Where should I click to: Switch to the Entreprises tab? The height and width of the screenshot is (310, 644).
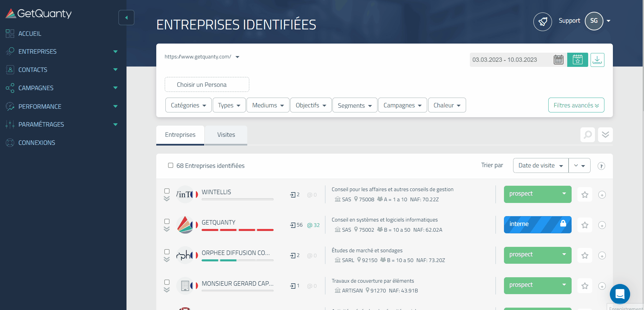(180, 135)
